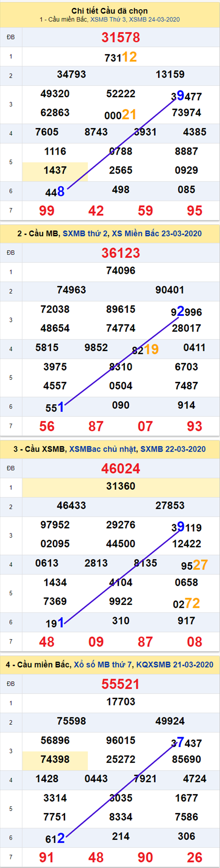Screen dimensions: 220x868
Task: Open the XSMB 24-03-2020 link
Action: (154, 20)
